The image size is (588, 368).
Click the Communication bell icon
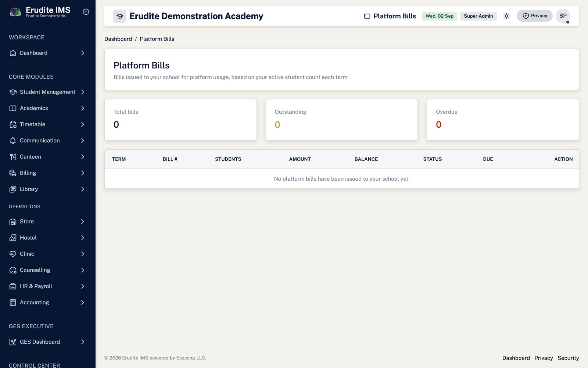coord(13,141)
